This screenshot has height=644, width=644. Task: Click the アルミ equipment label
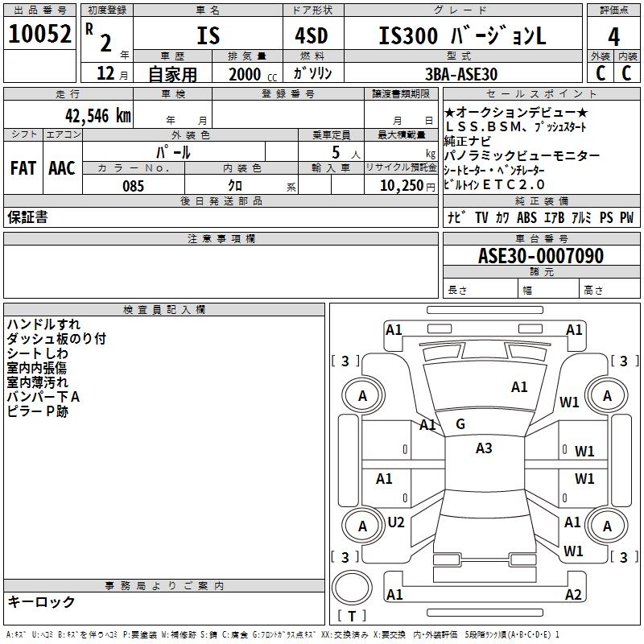(581, 217)
